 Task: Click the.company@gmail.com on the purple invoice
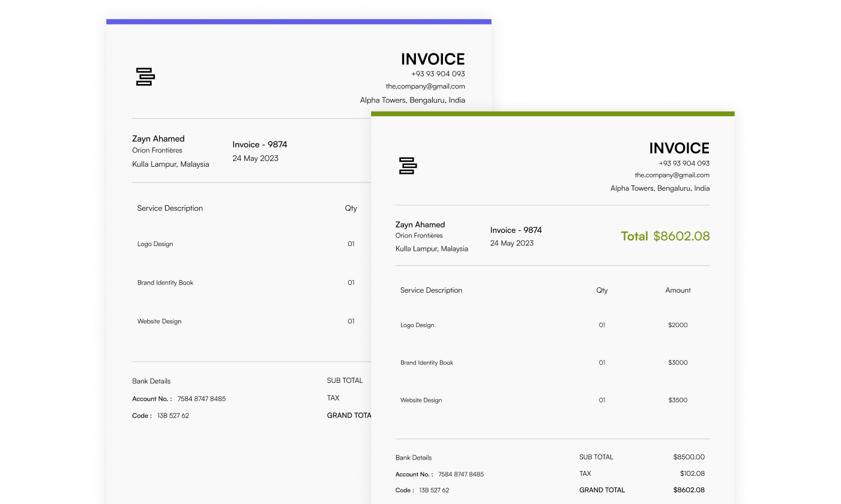tap(426, 86)
